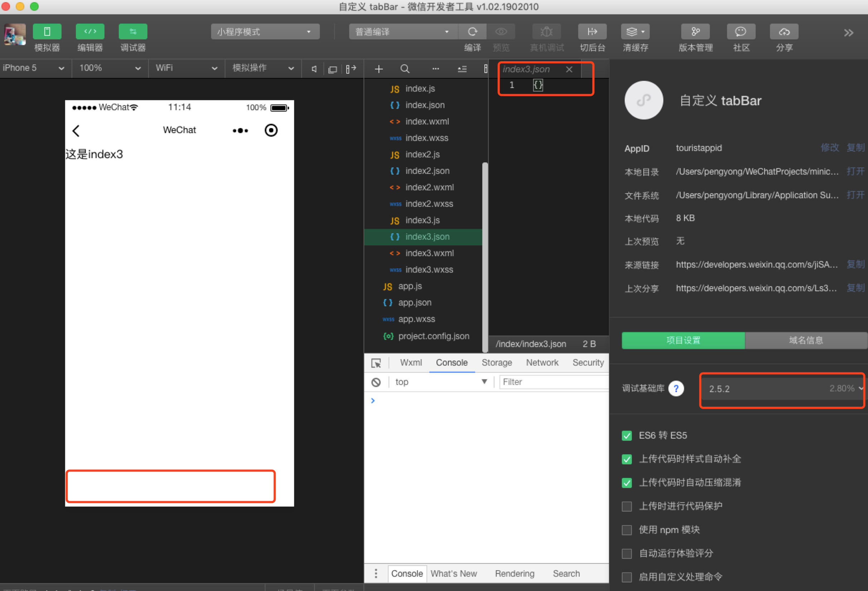The width and height of the screenshot is (868, 591).
Task: Click 打开 link for 本地目录
Action: [x=856, y=171]
